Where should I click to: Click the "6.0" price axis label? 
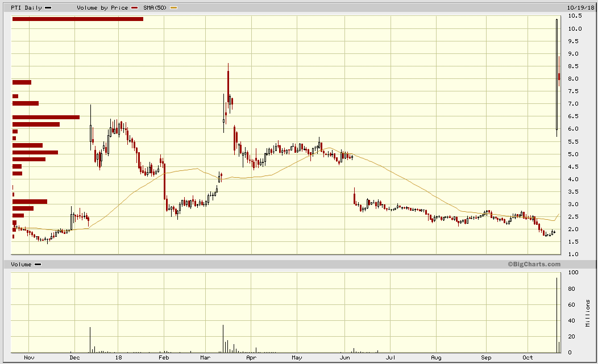coord(573,129)
